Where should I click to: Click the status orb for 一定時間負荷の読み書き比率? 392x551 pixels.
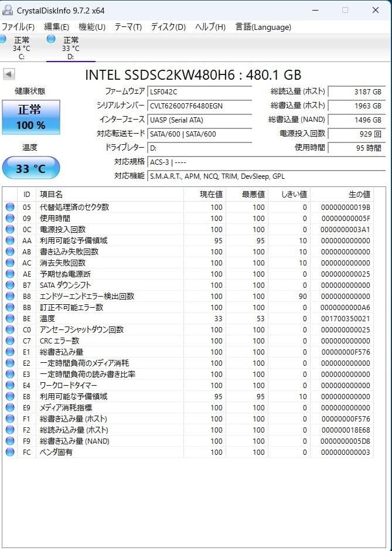coord(10,374)
